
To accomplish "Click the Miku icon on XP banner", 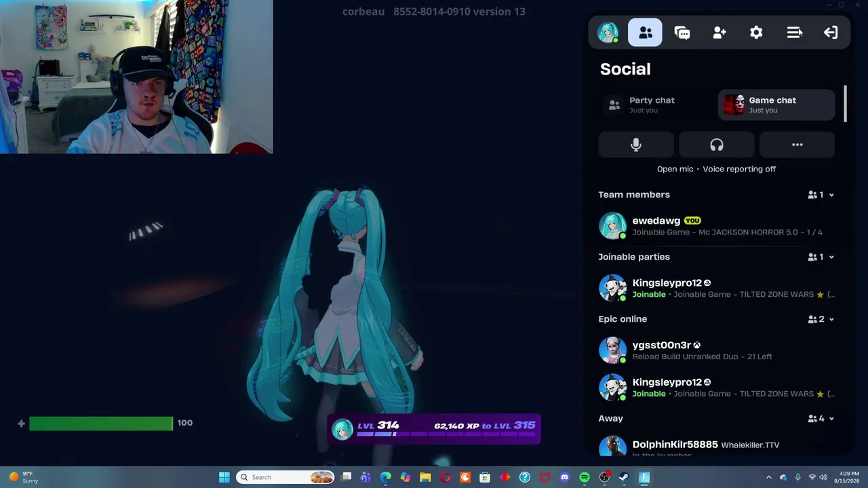I will click(342, 429).
